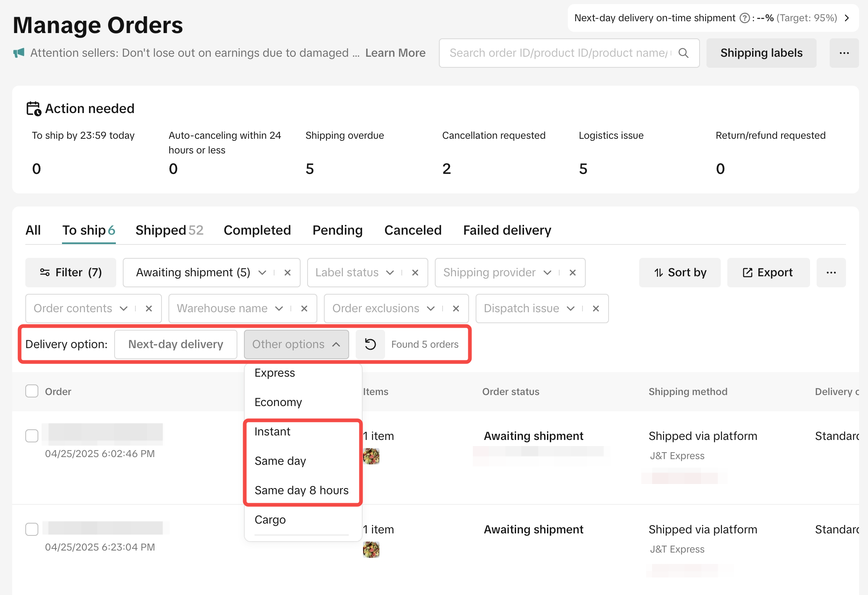Click the reset delivery option icon
Image resolution: width=868 pixels, height=595 pixels.
370,344
